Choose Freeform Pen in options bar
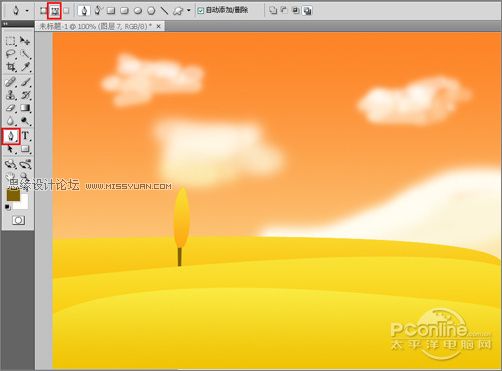This screenshot has width=502, height=371. (x=98, y=11)
